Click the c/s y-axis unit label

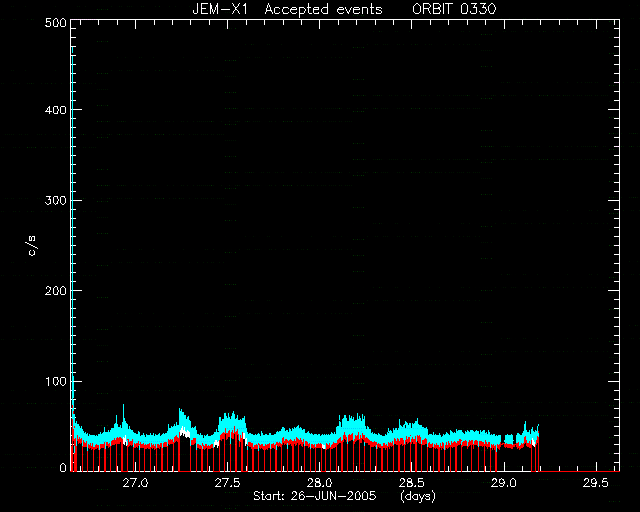pos(33,246)
